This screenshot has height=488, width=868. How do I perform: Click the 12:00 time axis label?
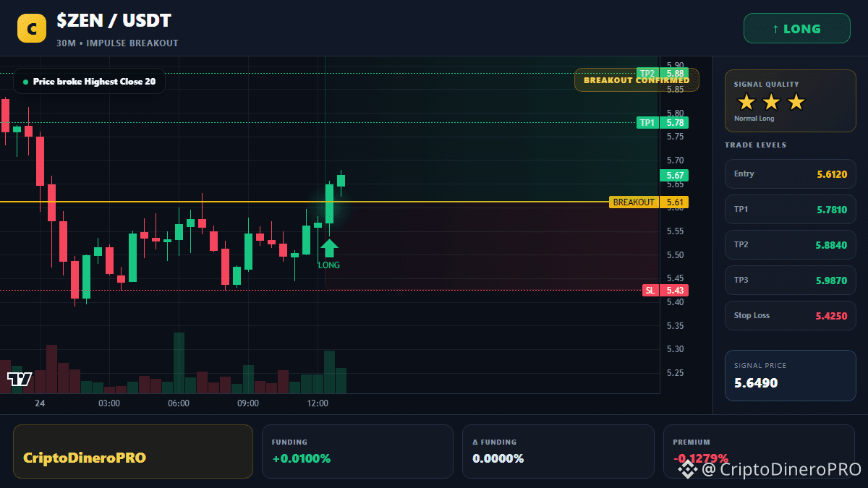318,403
